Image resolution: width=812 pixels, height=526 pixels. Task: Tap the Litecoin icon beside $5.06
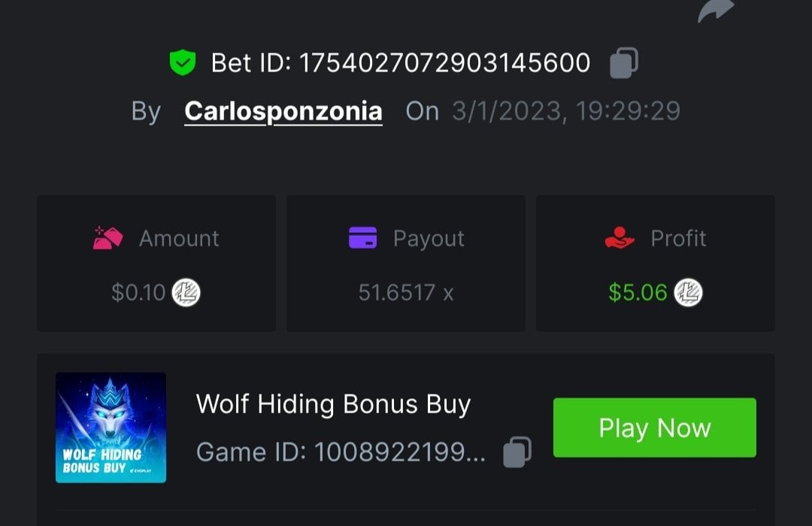(688, 292)
